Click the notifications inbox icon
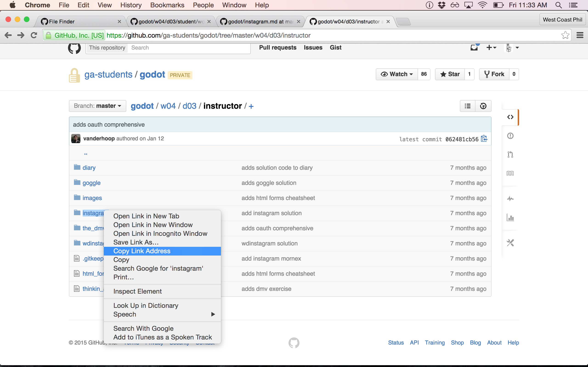Image resolution: width=588 pixels, height=367 pixels. click(474, 47)
